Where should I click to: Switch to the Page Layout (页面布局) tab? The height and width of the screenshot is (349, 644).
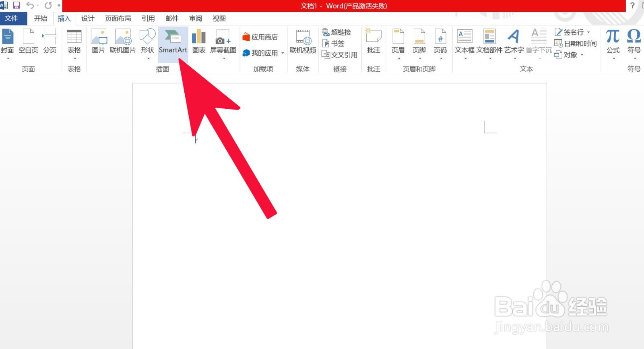click(x=118, y=19)
